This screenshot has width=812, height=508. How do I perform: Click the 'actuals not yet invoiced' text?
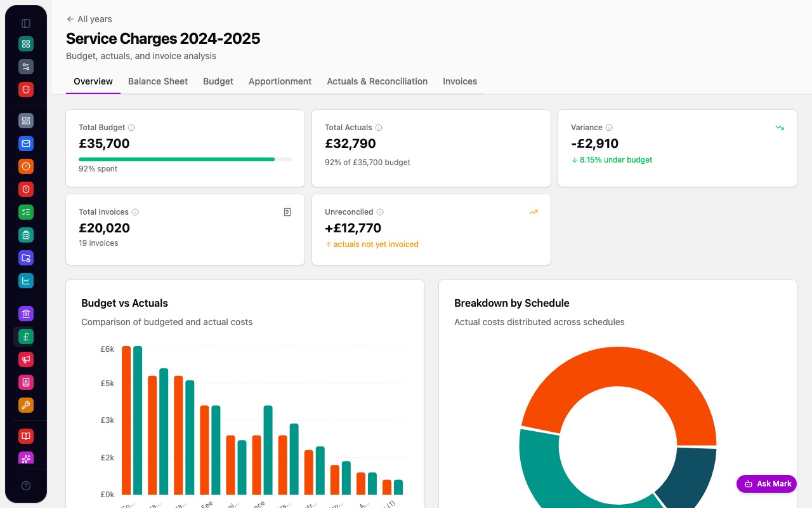[376, 244]
